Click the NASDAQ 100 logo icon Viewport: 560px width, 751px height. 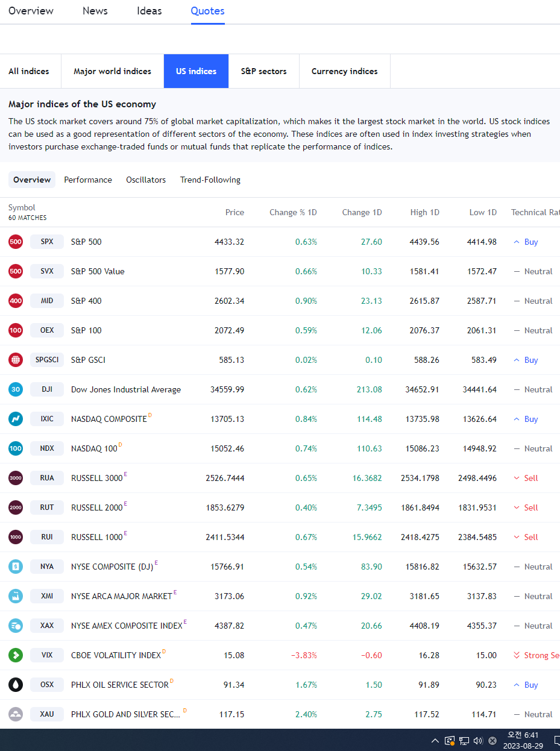tap(16, 448)
